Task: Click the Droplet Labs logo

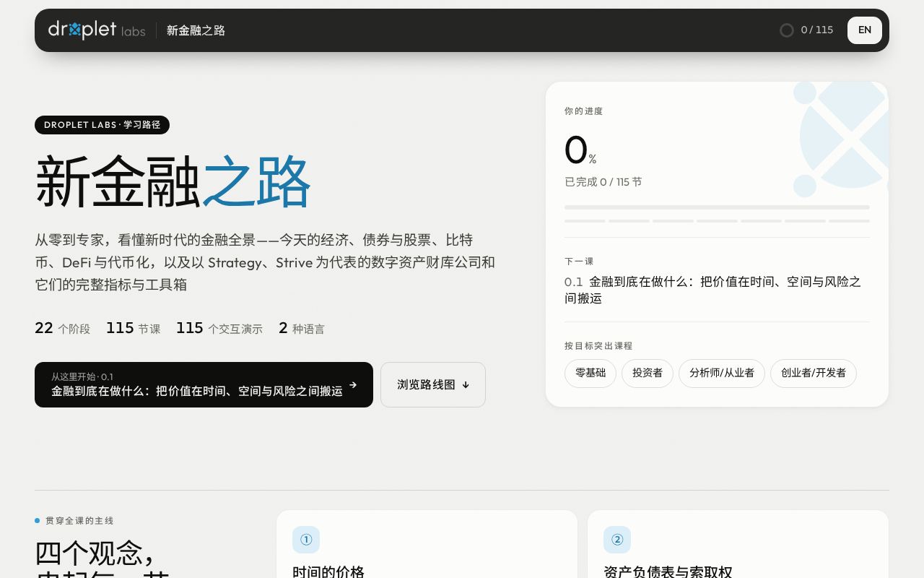Action: click(97, 30)
